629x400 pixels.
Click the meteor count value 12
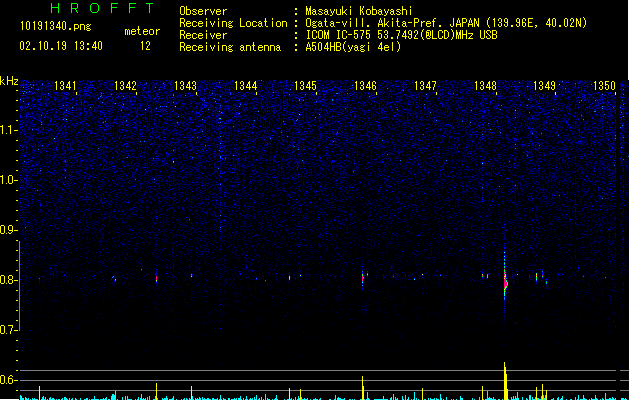pos(145,46)
